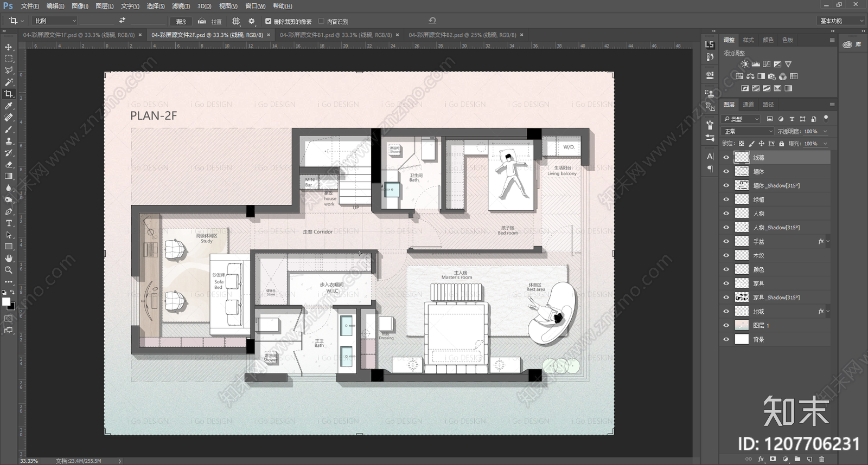Select the Eraser tool
This screenshot has height=465, width=868.
point(9,164)
